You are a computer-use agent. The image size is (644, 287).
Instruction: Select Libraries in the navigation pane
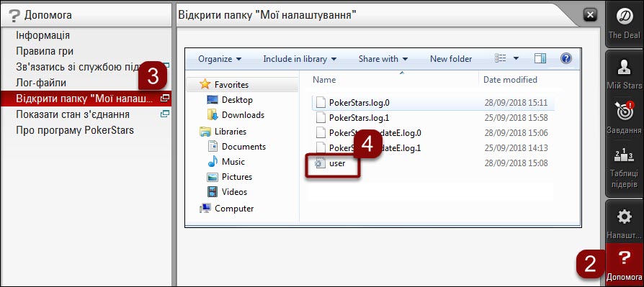pyautogui.click(x=231, y=132)
